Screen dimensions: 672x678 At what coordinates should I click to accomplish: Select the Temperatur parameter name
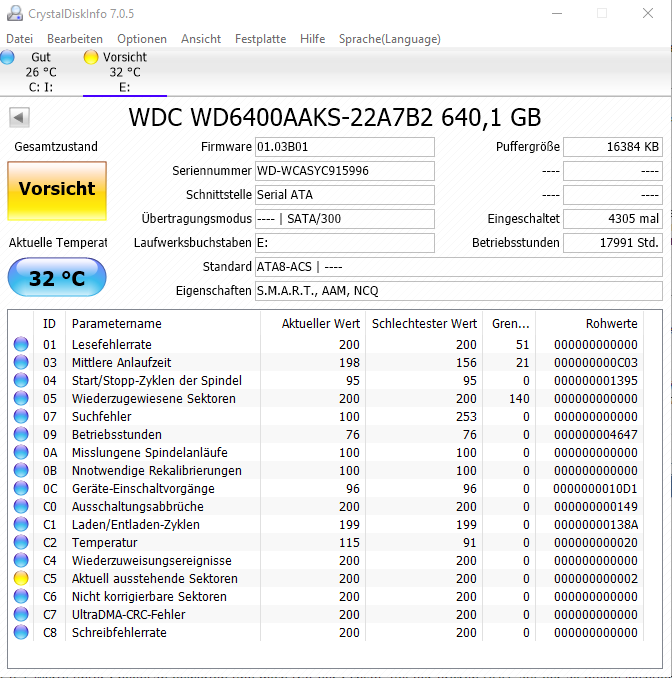click(104, 543)
